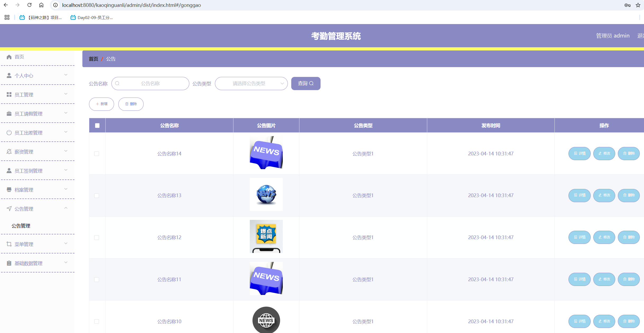644x333 pixels.
Task: Click the 薪资管理 bell icon
Action: [9, 152]
